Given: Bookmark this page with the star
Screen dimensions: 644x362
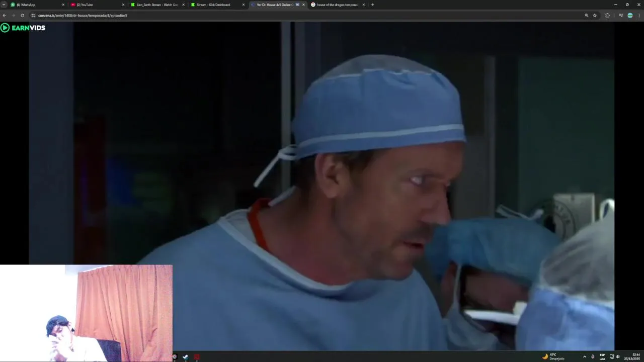Looking at the screenshot, I should click(x=595, y=16).
